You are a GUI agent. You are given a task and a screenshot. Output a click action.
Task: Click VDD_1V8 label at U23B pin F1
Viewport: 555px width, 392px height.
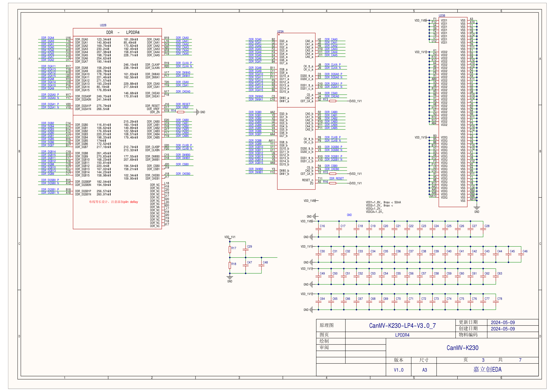click(420, 21)
